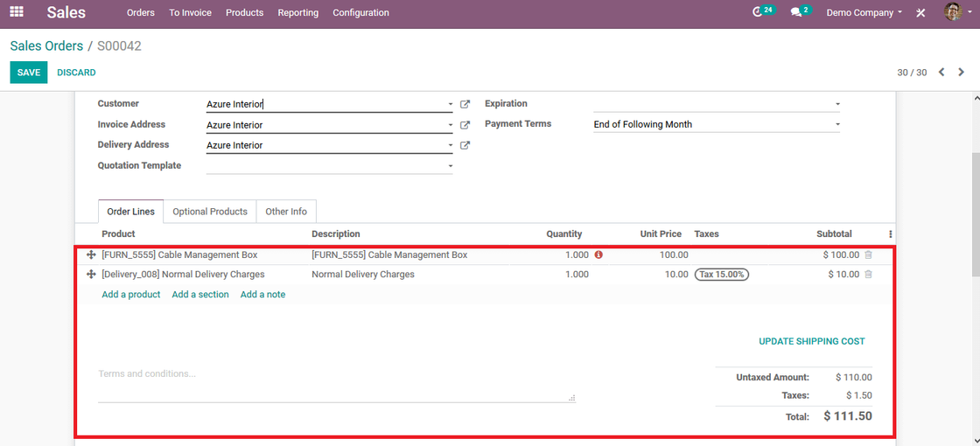Switch to the Optional Products tab

pyautogui.click(x=210, y=211)
